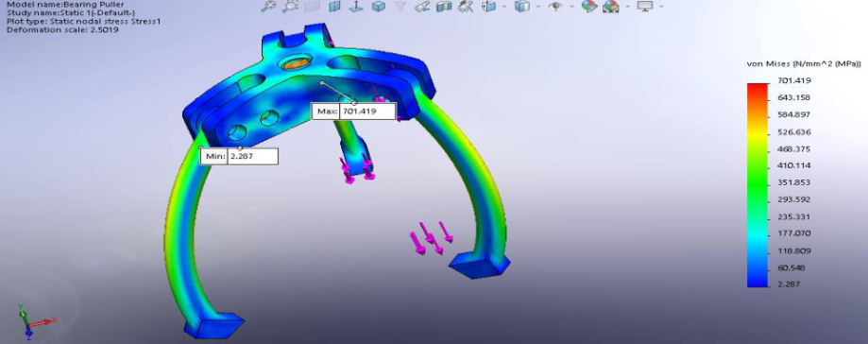Screen dimensions: 868x344
Task: Toggle the Hide/Show Items eye icon
Action: 554,7
